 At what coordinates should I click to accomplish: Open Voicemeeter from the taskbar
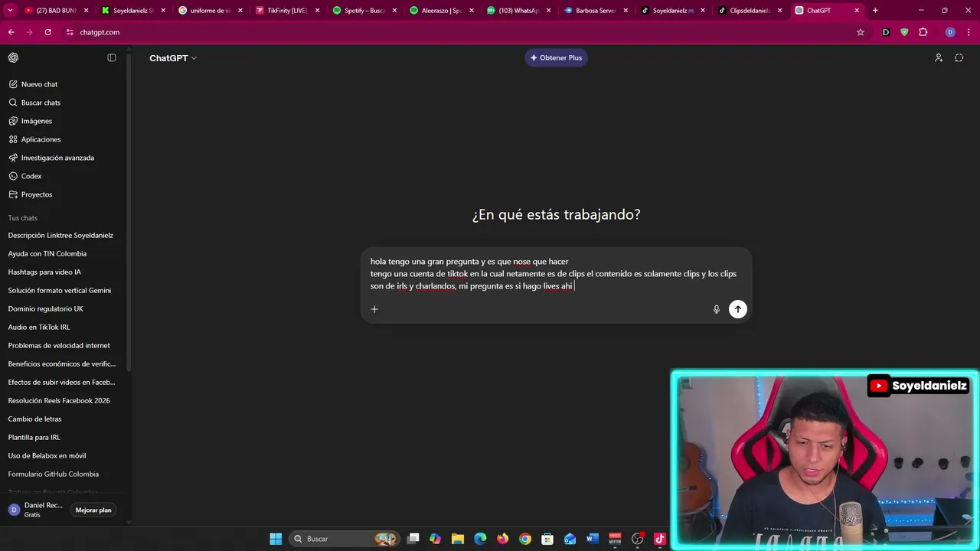615,539
